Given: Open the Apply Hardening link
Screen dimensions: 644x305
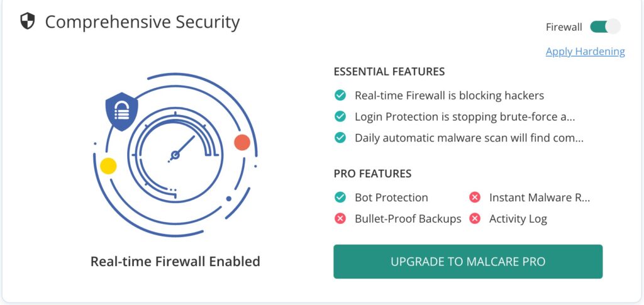Looking at the screenshot, I should coord(586,52).
